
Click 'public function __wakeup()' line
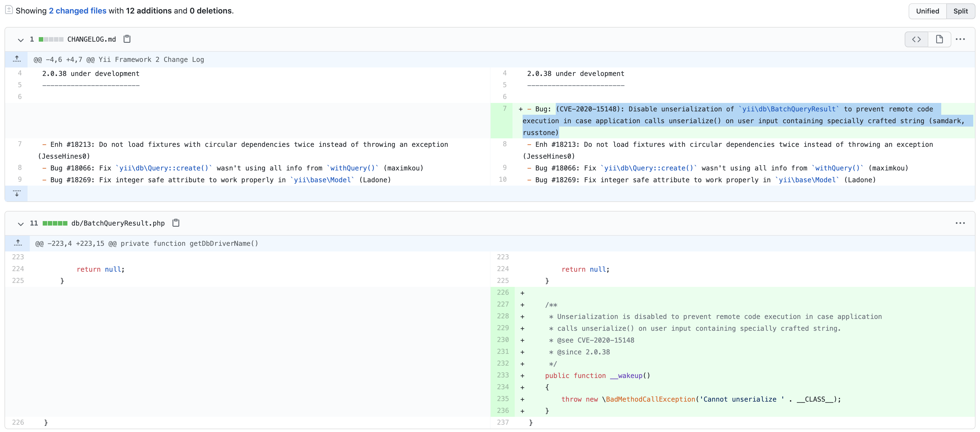(x=598, y=376)
